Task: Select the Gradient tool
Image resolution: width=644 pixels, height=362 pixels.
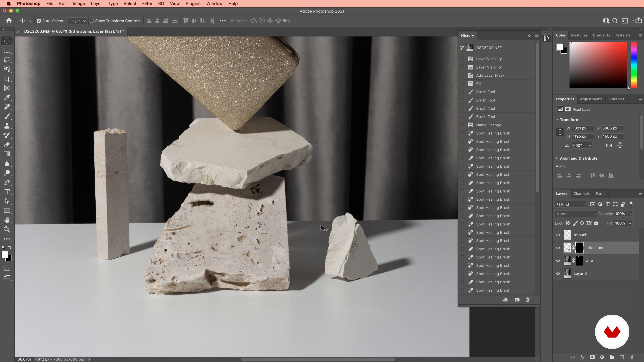Action: pyautogui.click(x=7, y=154)
